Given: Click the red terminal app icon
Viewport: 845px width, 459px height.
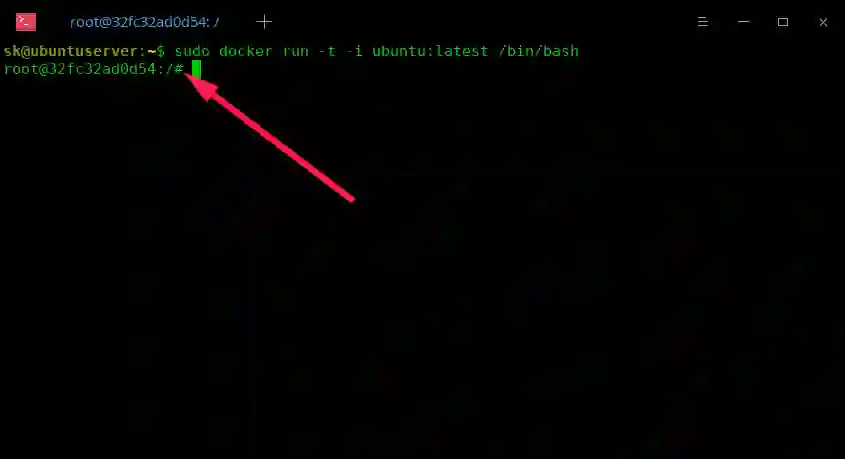Looking at the screenshot, I should (x=26, y=22).
